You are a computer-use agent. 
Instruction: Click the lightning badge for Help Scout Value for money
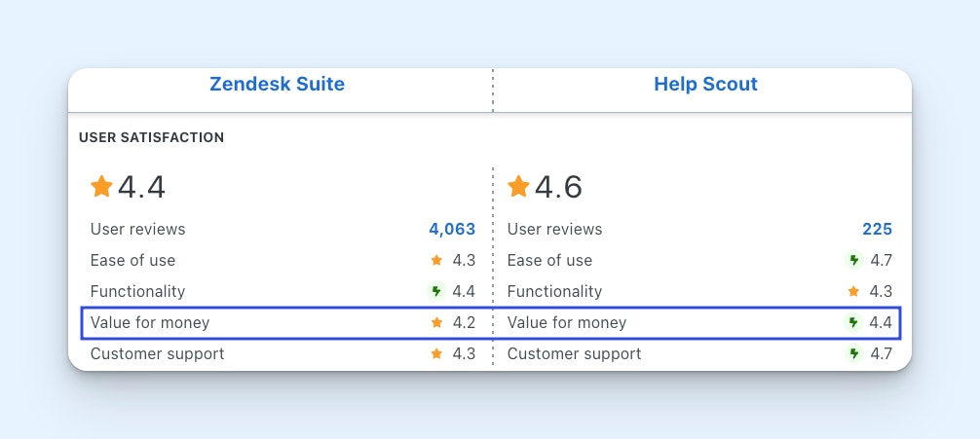click(853, 322)
